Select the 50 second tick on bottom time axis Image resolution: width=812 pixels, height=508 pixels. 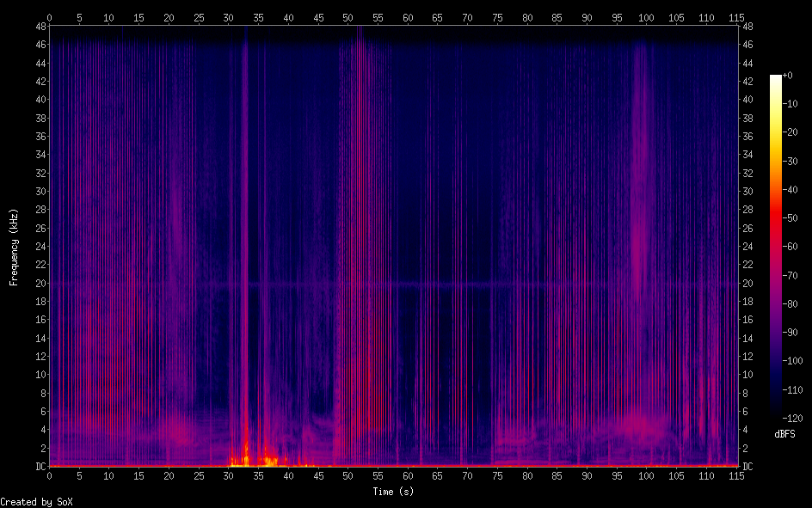click(348, 474)
